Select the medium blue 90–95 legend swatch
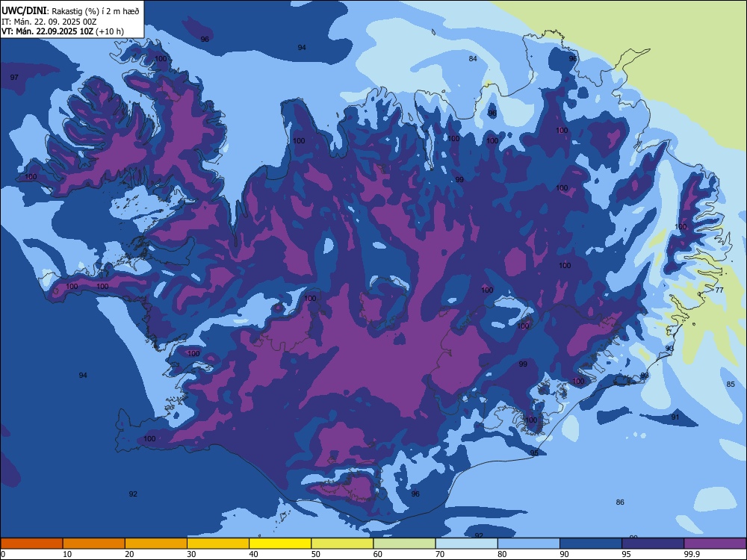The width and height of the screenshot is (747, 560). click(591, 544)
